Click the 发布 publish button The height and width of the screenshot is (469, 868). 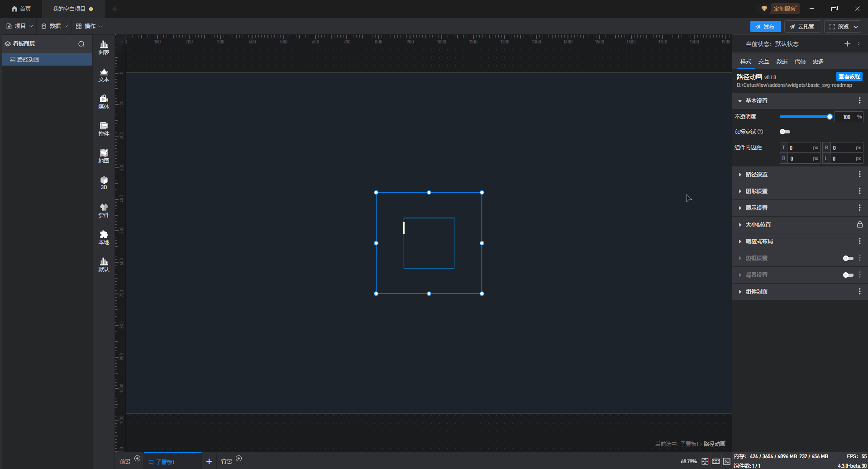(x=765, y=27)
